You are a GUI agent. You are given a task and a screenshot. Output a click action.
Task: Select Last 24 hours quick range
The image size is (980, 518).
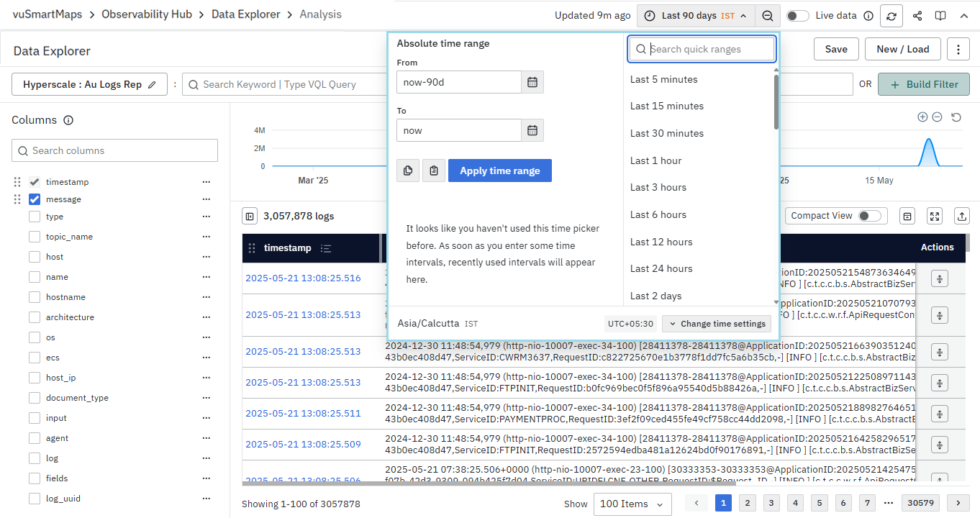pos(661,268)
